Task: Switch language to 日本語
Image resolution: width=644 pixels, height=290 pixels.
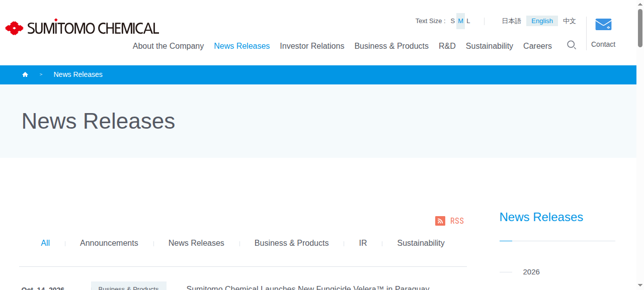Action: coord(511,21)
